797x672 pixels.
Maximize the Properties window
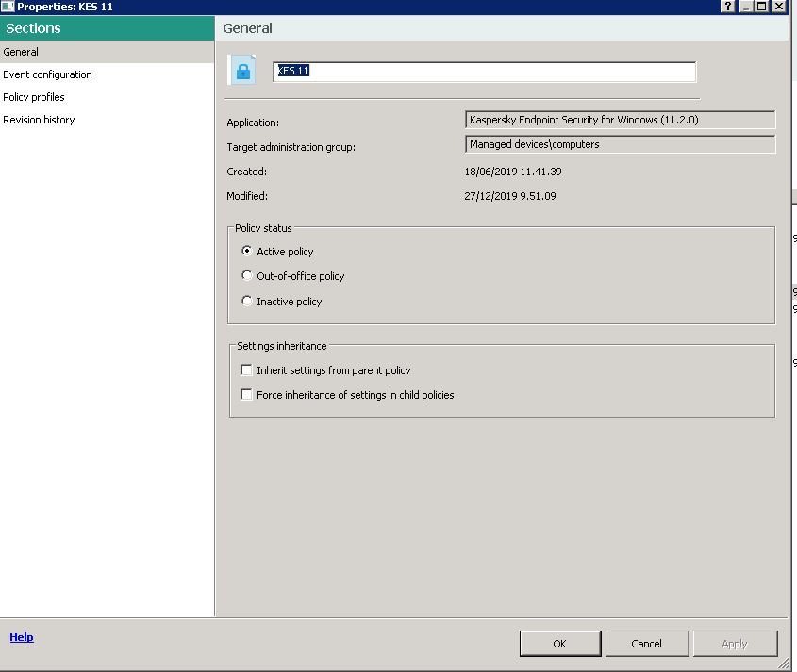(761, 6)
